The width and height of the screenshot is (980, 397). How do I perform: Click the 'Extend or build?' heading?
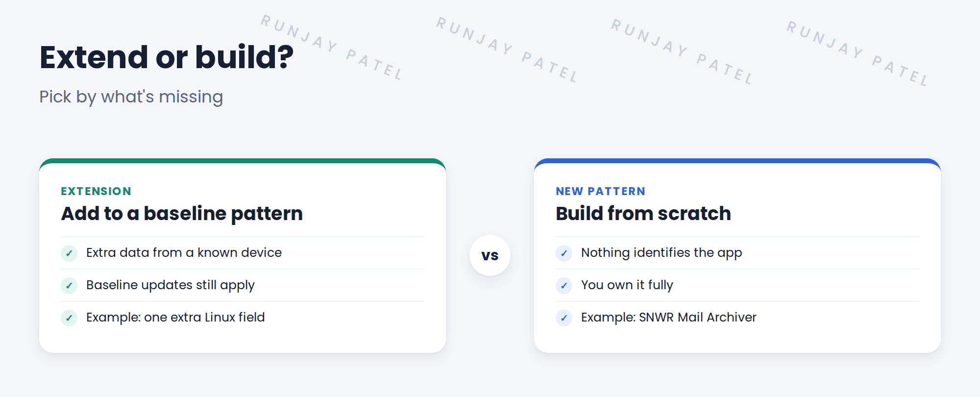tap(167, 57)
